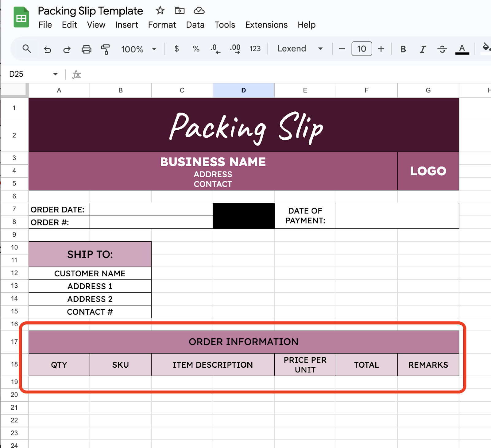Click the redo arrow icon
Image resolution: width=491 pixels, height=448 pixels.
click(67, 49)
